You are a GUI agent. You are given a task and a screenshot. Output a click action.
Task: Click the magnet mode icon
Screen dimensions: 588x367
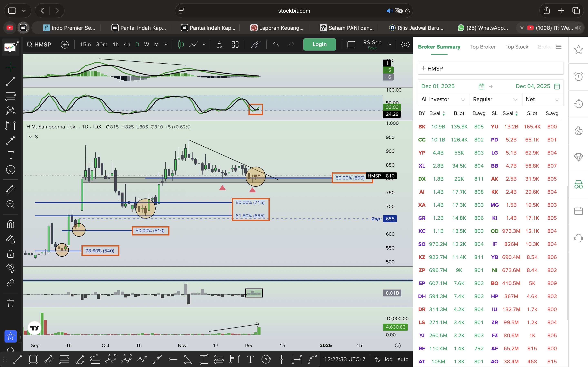pyautogui.click(x=10, y=224)
